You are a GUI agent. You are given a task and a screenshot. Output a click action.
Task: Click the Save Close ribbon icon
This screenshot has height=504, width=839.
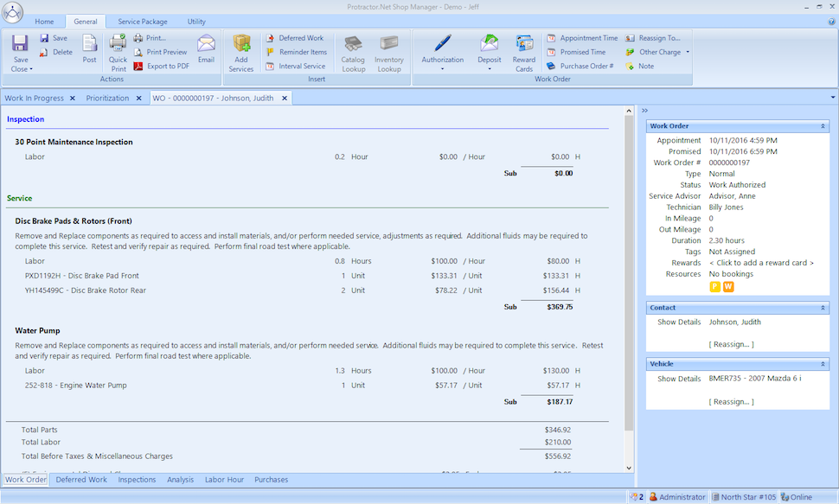(21, 43)
